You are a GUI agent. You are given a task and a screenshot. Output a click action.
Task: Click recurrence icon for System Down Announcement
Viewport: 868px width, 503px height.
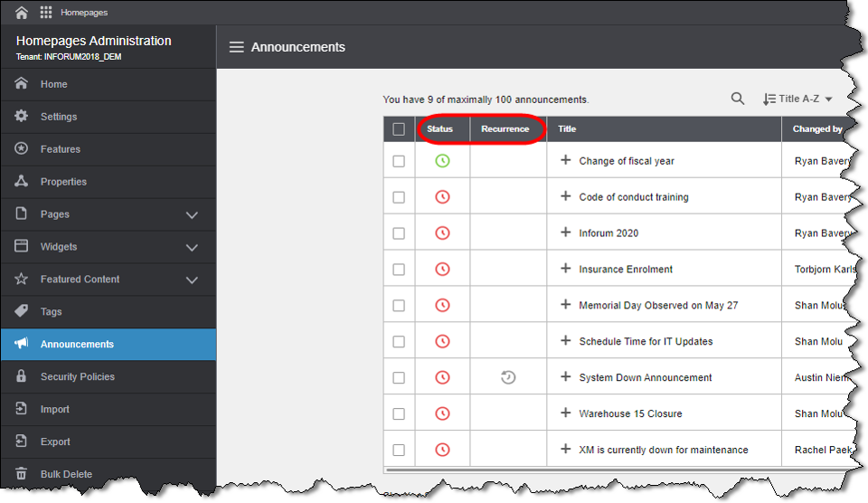point(508,378)
